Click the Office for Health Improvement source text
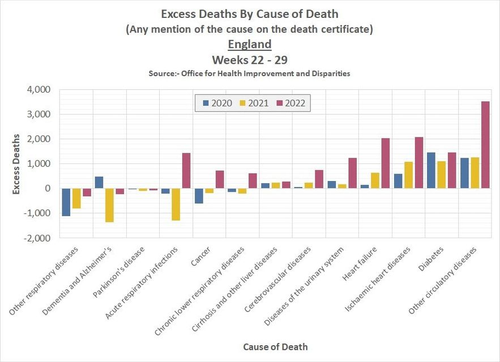The width and height of the screenshot is (500, 362). pos(249,73)
